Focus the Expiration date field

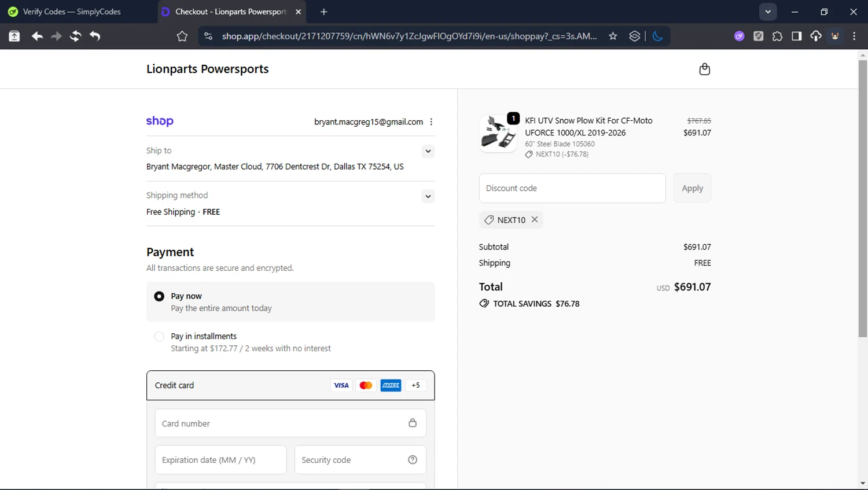coord(220,460)
